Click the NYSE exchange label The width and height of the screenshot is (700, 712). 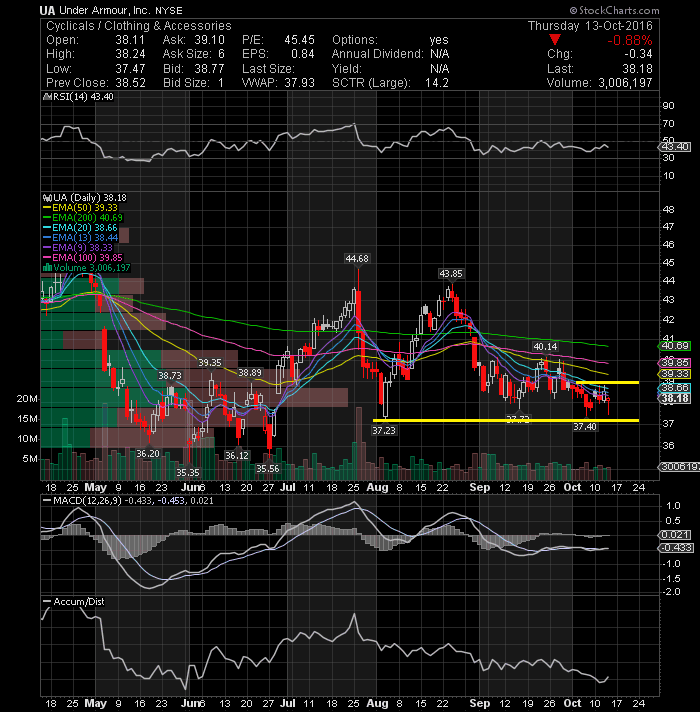tap(169, 10)
